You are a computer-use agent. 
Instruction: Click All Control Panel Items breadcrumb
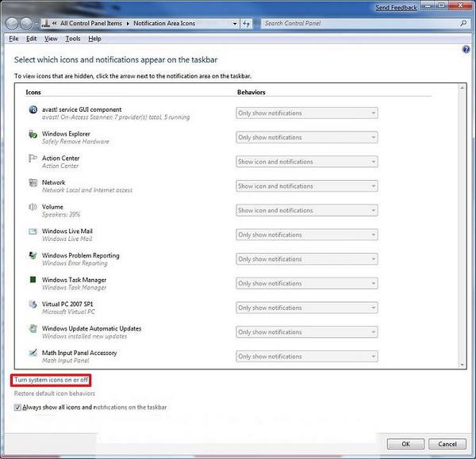(x=91, y=23)
